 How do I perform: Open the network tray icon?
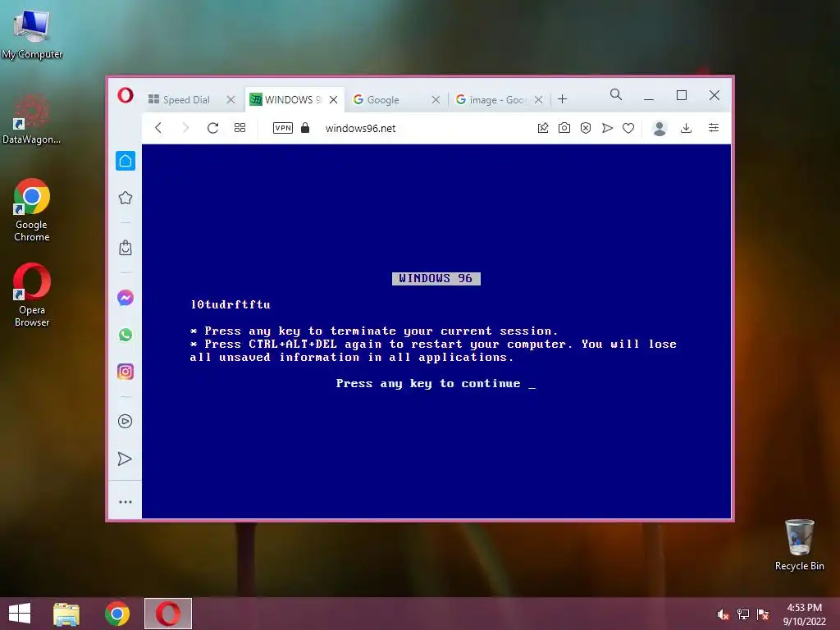tap(743, 614)
